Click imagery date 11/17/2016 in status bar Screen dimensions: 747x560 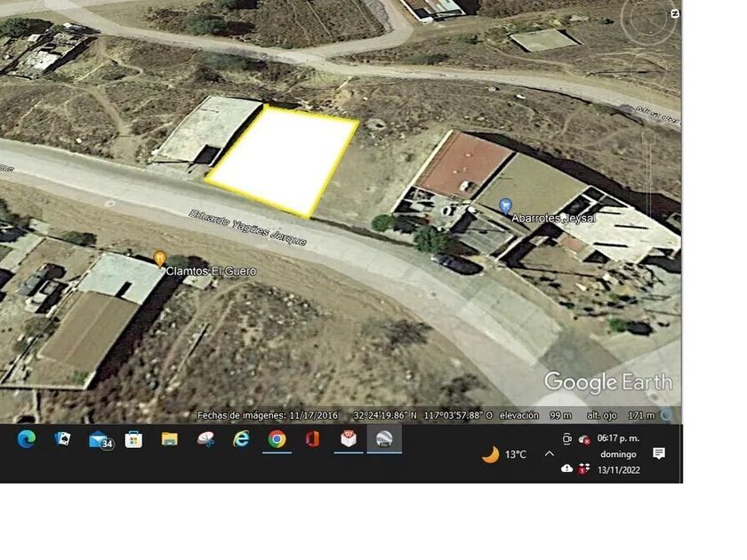(x=268, y=415)
